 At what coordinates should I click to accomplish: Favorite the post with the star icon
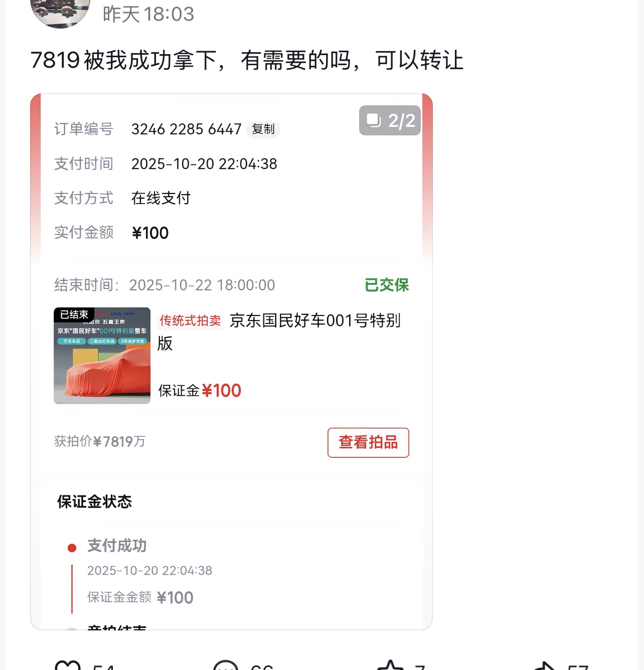click(x=390, y=666)
